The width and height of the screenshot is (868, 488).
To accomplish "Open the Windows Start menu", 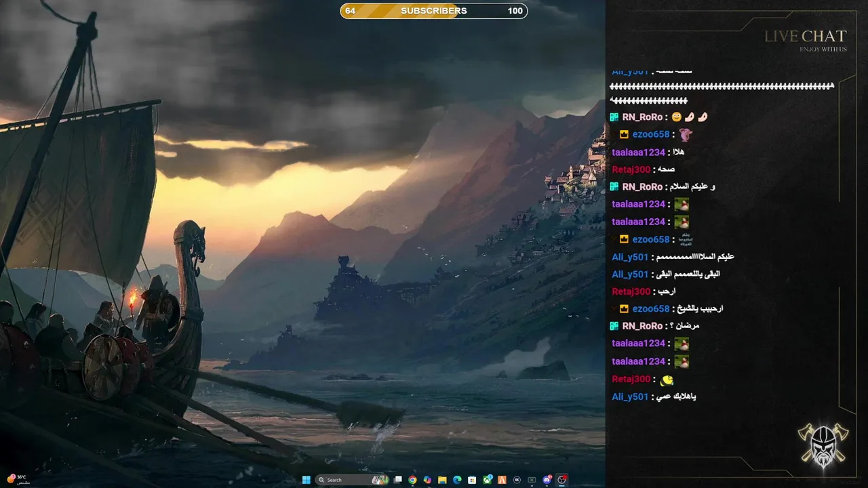I will coord(307,480).
